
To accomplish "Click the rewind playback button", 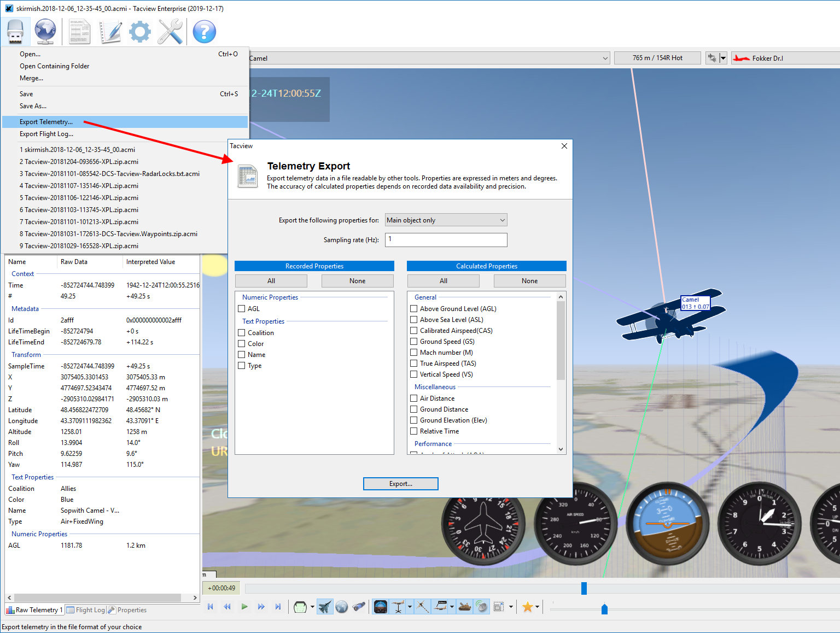I will coord(227,607).
